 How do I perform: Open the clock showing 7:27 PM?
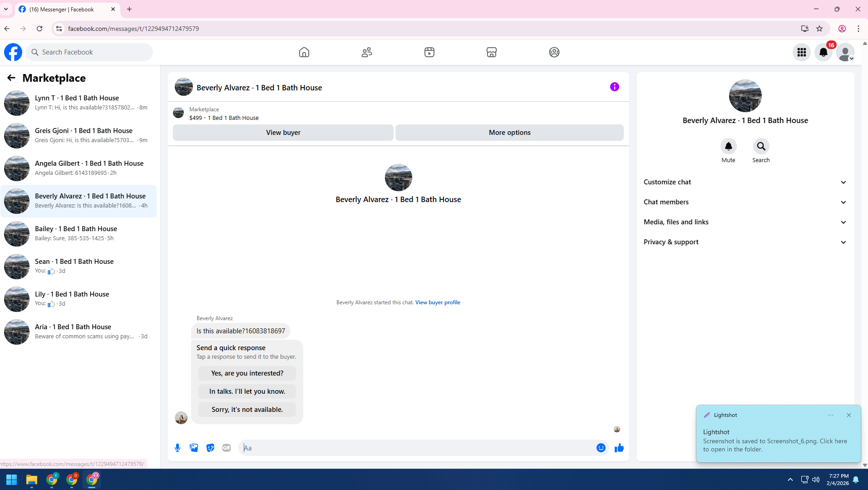pyautogui.click(x=838, y=480)
